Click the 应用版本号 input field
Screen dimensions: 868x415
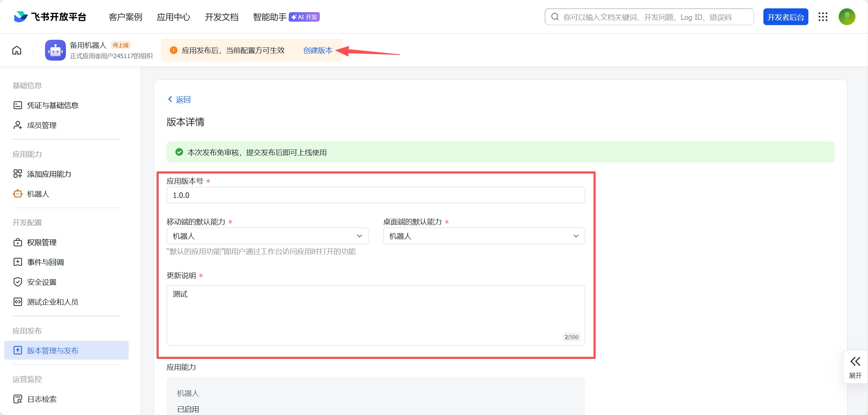pyautogui.click(x=376, y=195)
